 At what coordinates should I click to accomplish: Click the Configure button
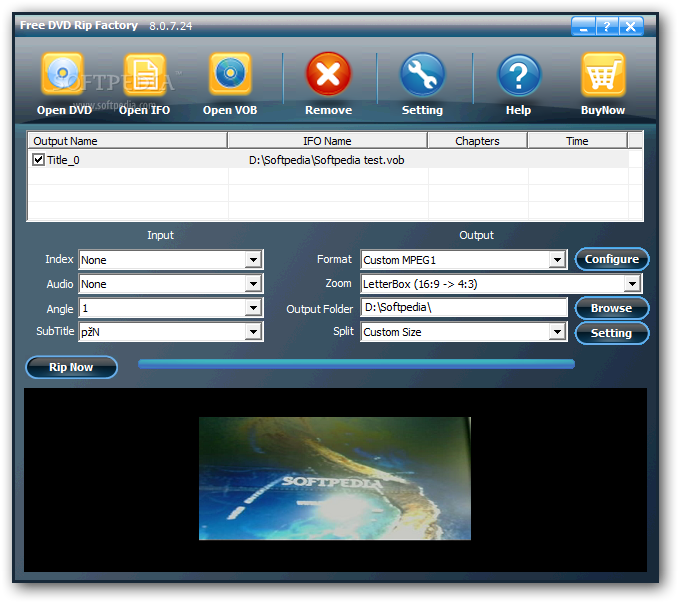click(x=612, y=259)
